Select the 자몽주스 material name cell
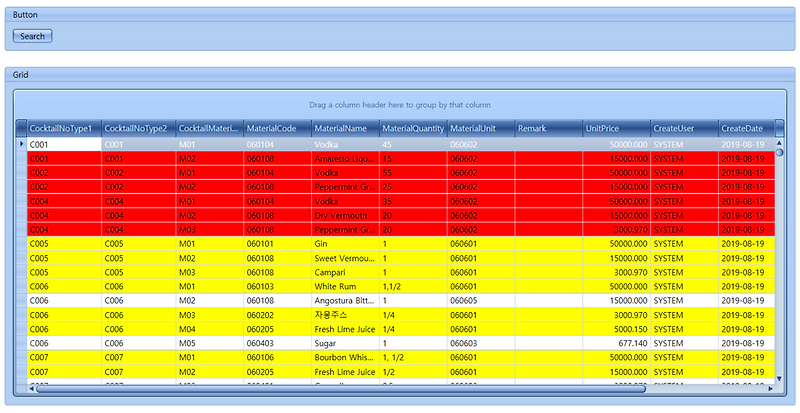 345,315
